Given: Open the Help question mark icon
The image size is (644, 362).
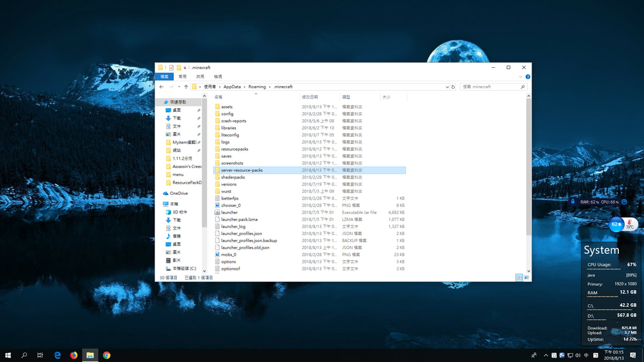Looking at the screenshot, I should point(527,77).
